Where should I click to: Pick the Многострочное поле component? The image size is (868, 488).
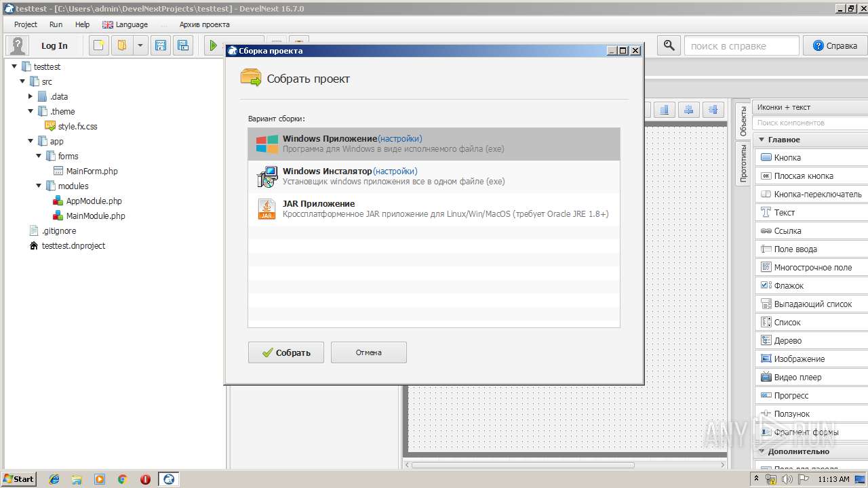coord(812,267)
